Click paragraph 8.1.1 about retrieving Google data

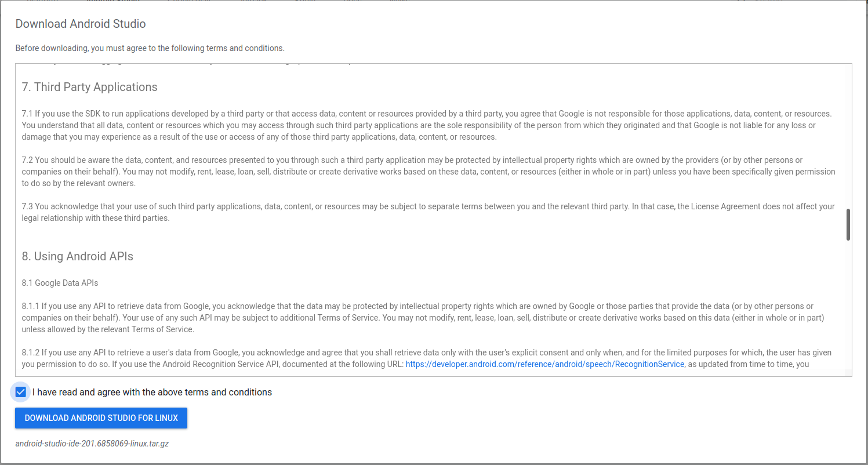pyautogui.click(x=423, y=318)
